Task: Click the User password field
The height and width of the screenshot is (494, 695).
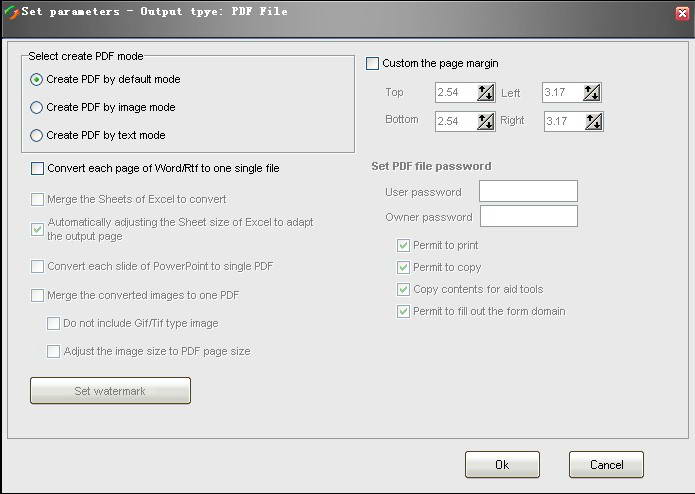Action: (528, 191)
